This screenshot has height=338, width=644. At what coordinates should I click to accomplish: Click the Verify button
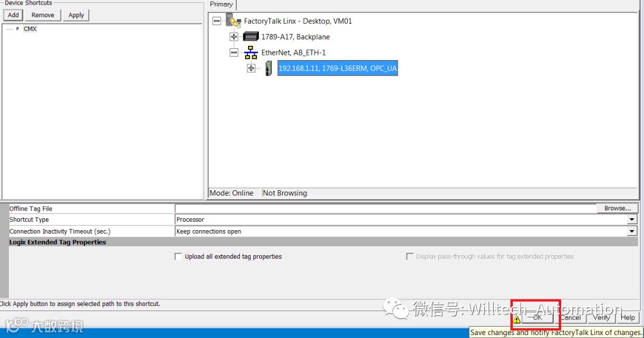click(x=601, y=318)
